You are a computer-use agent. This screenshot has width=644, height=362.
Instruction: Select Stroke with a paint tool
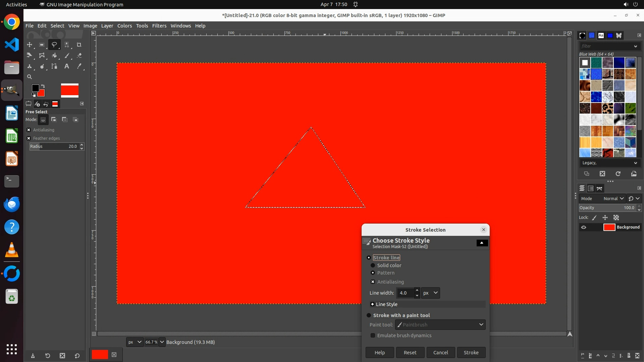tap(369, 315)
